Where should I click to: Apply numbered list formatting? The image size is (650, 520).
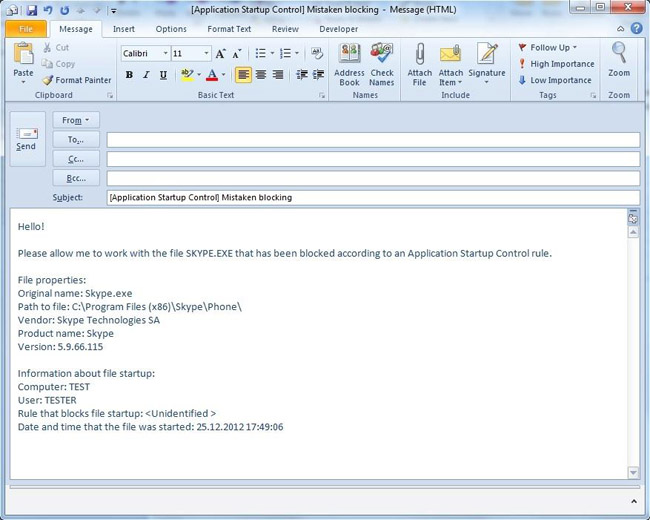coord(285,53)
